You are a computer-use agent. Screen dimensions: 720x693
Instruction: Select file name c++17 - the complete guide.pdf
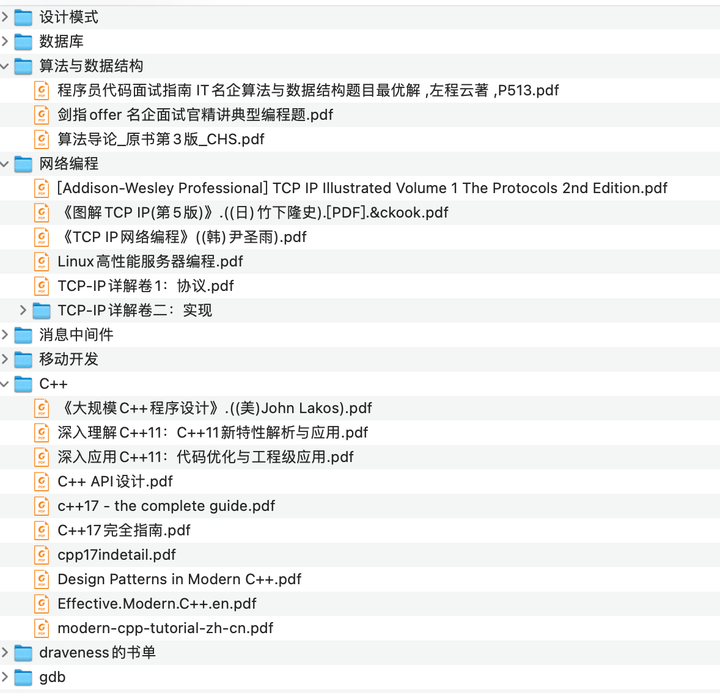[x=166, y=506]
